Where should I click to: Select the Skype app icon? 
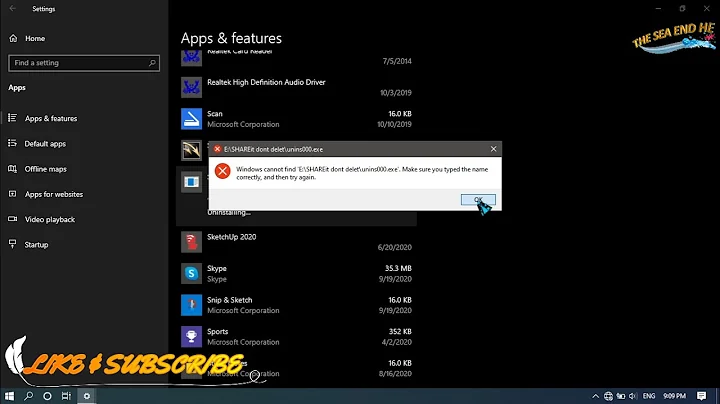coord(191,273)
